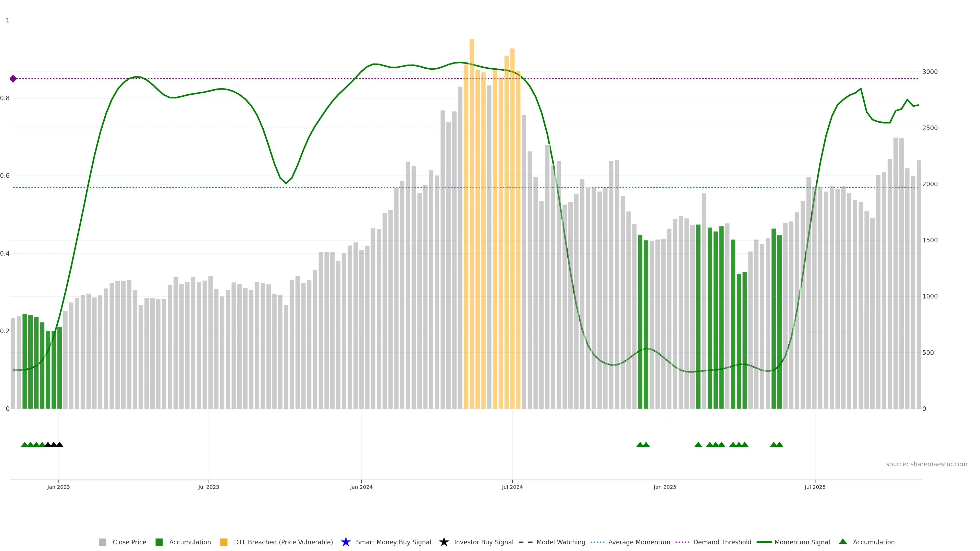Click the green Accumulation triangle legend icon
This screenshot has height=551, width=980.
(843, 542)
